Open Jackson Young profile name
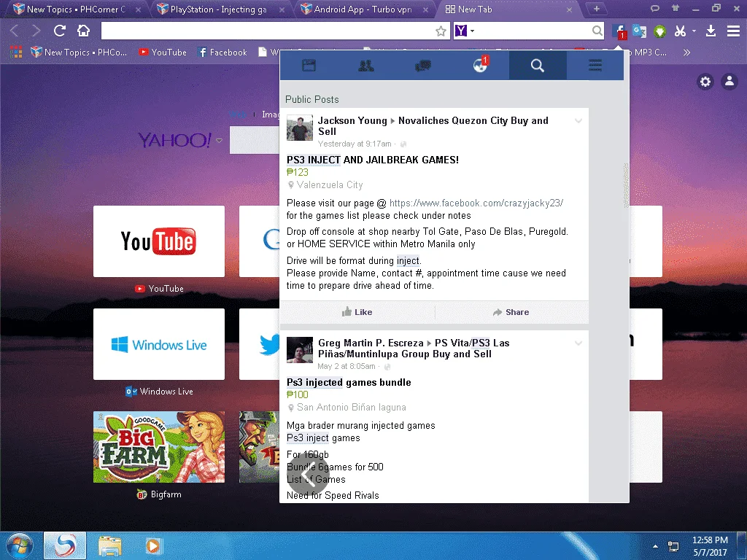 [x=352, y=120]
